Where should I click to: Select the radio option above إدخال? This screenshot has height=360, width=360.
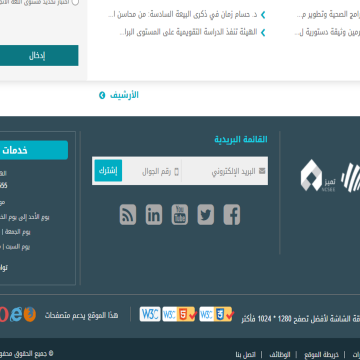pyautogui.click(x=76, y=2)
